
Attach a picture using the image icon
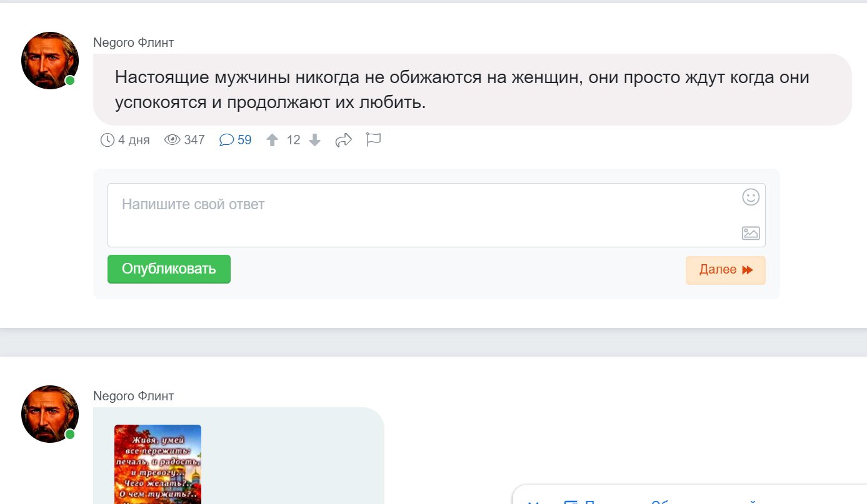tap(751, 233)
